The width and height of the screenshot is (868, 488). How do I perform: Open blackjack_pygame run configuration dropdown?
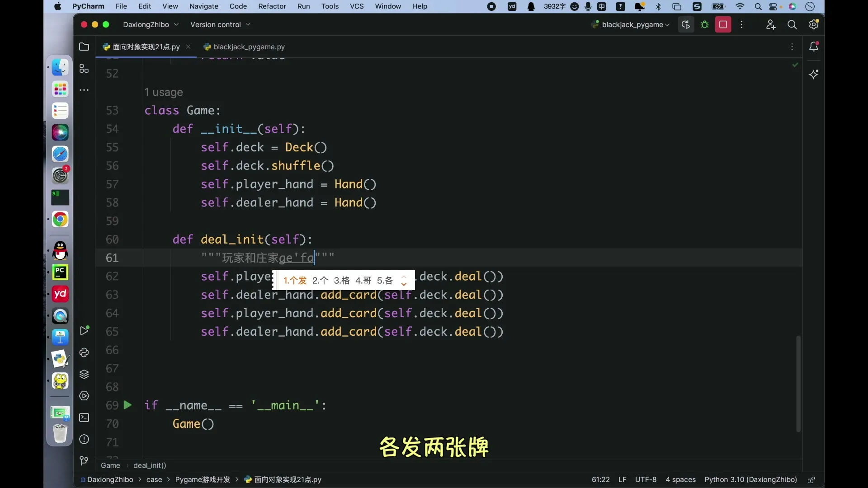click(631, 25)
